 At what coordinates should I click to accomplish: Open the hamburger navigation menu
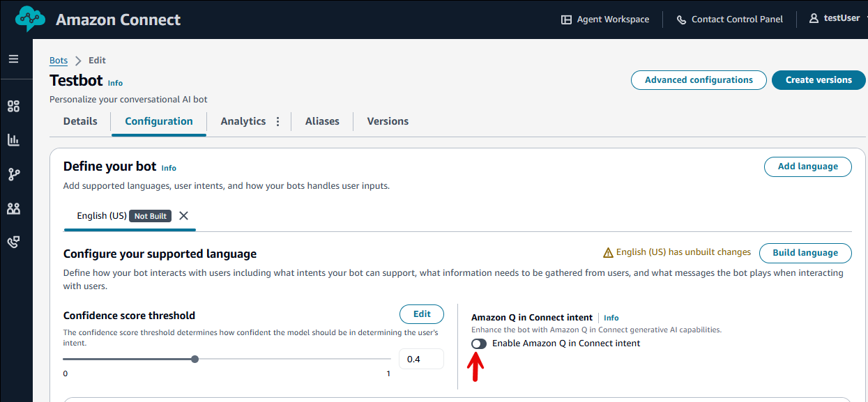[x=13, y=59]
